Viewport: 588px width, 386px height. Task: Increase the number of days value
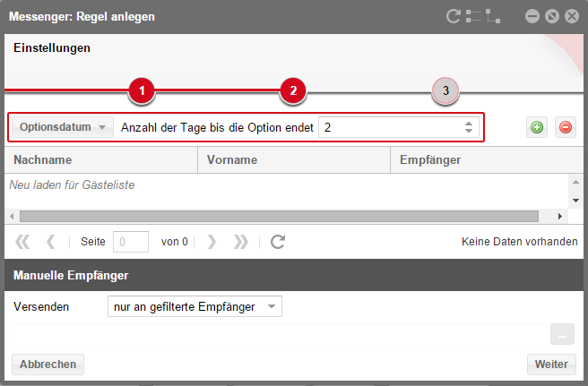click(x=468, y=124)
